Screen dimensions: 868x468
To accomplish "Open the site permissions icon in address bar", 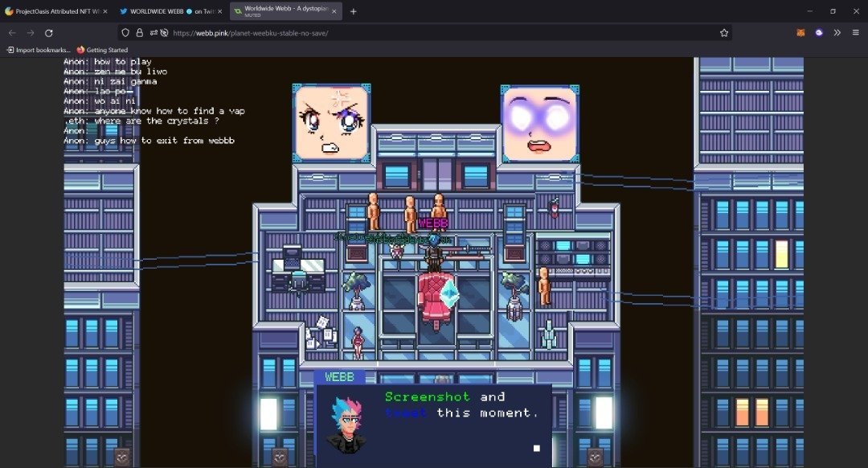I will click(x=154, y=33).
